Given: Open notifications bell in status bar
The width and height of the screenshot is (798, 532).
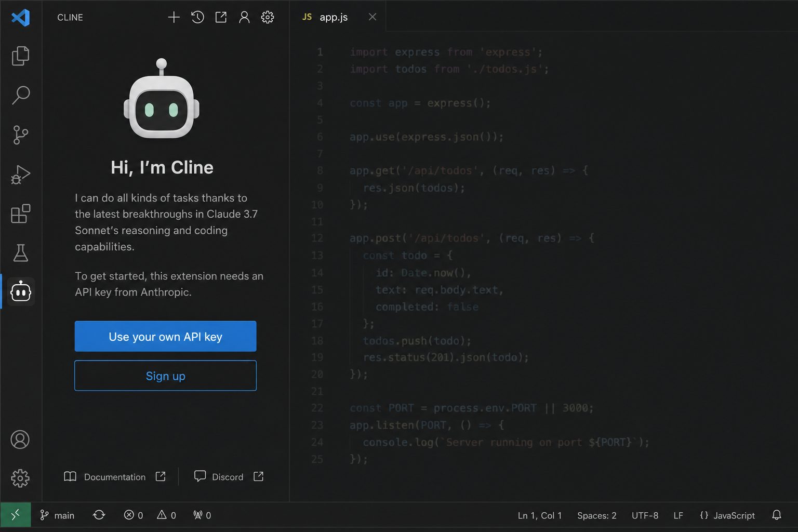Looking at the screenshot, I should click(777, 515).
